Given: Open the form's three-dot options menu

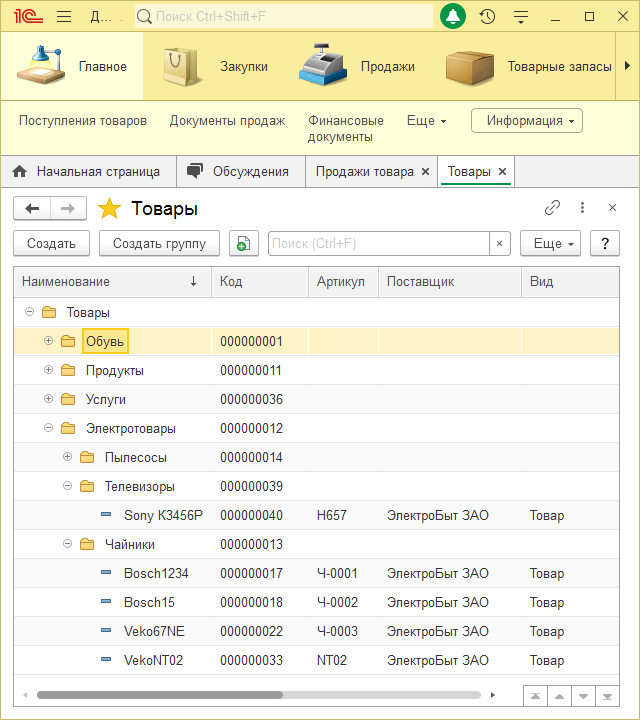Looking at the screenshot, I should click(582, 208).
